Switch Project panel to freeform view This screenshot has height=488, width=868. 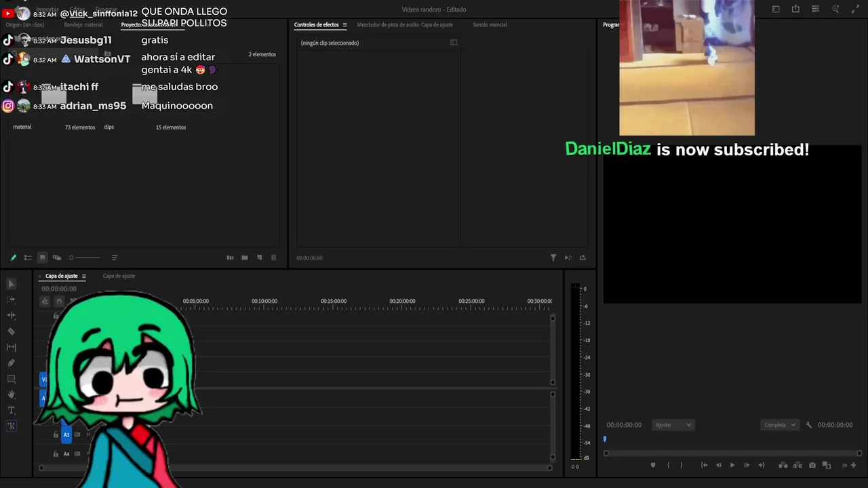[x=57, y=258]
